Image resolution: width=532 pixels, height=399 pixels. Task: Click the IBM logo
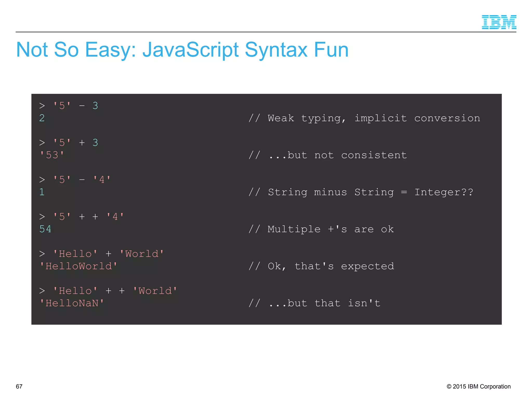499,22
